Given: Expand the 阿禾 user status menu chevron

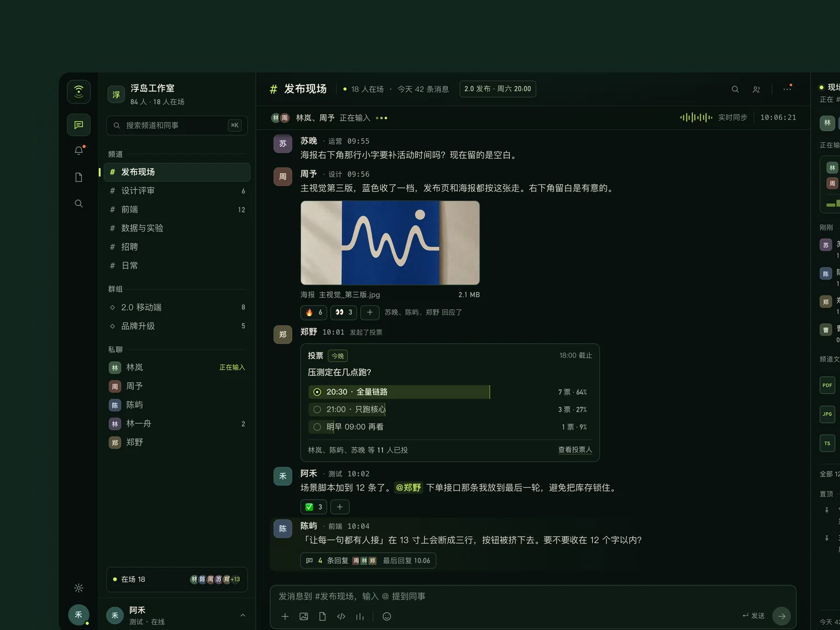Looking at the screenshot, I should [243, 615].
